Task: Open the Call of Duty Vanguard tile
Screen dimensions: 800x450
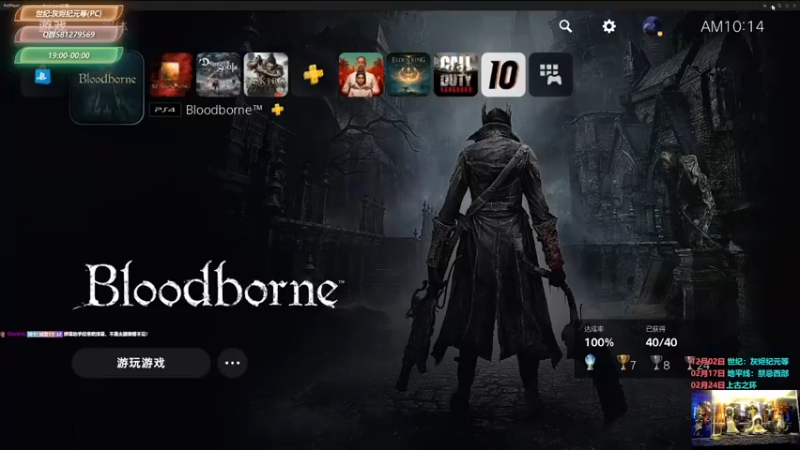Action: point(456,74)
